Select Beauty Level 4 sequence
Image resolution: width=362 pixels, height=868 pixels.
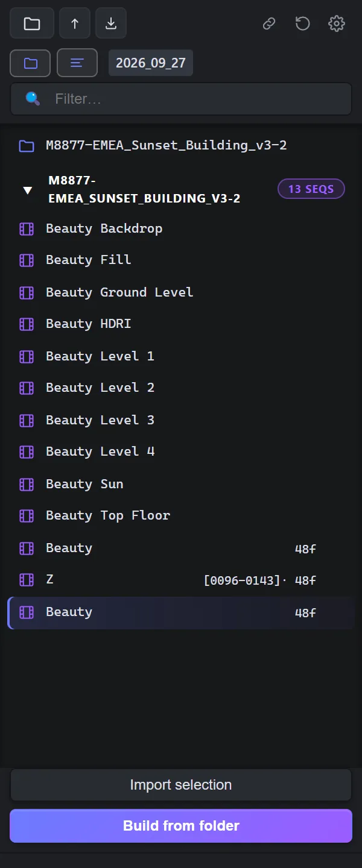click(x=181, y=451)
